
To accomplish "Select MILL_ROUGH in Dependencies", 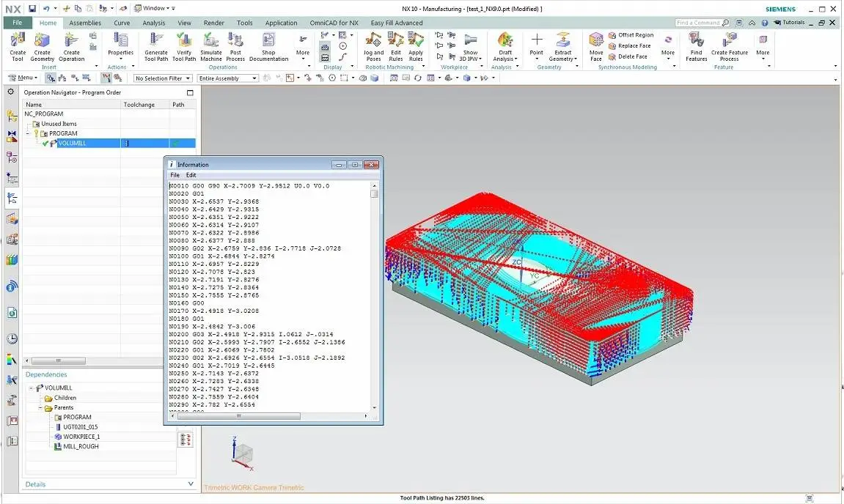I will coord(81,446).
